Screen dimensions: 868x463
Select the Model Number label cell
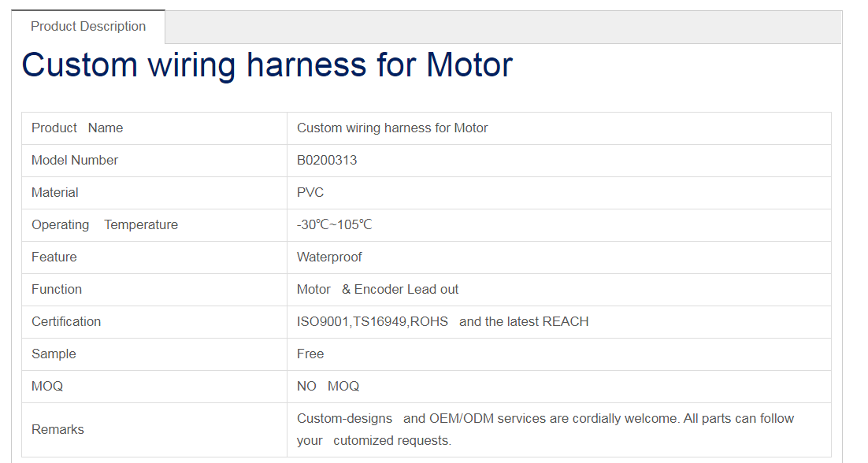(75, 161)
